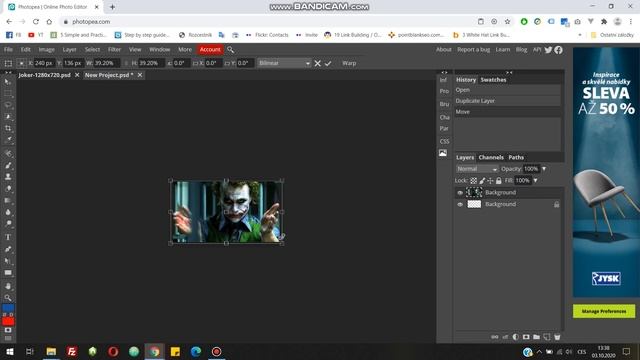Click the new folder icon in Layers panel
Viewport: 640px width, 360px height.
point(536,337)
